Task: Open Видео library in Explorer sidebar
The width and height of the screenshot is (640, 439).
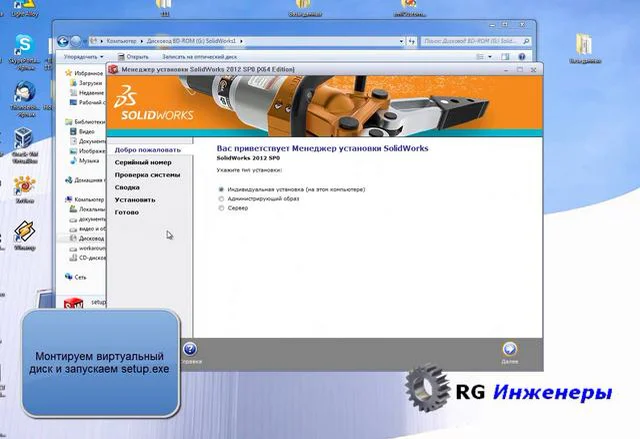Action: click(x=87, y=131)
